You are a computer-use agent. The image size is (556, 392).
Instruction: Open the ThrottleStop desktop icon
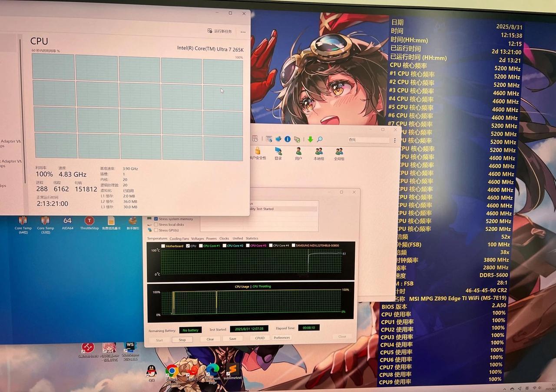click(x=89, y=223)
